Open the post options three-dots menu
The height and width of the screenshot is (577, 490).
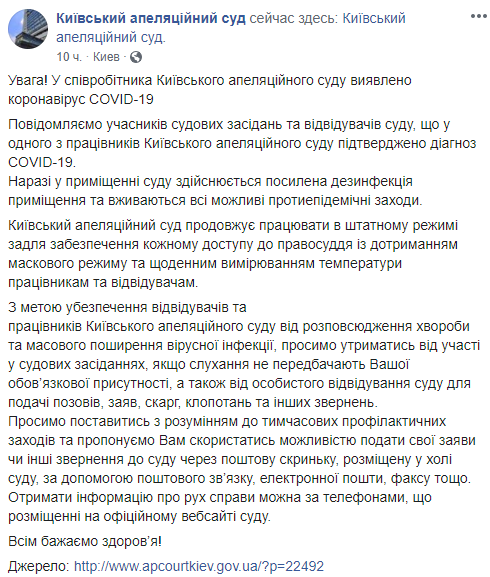point(478,16)
